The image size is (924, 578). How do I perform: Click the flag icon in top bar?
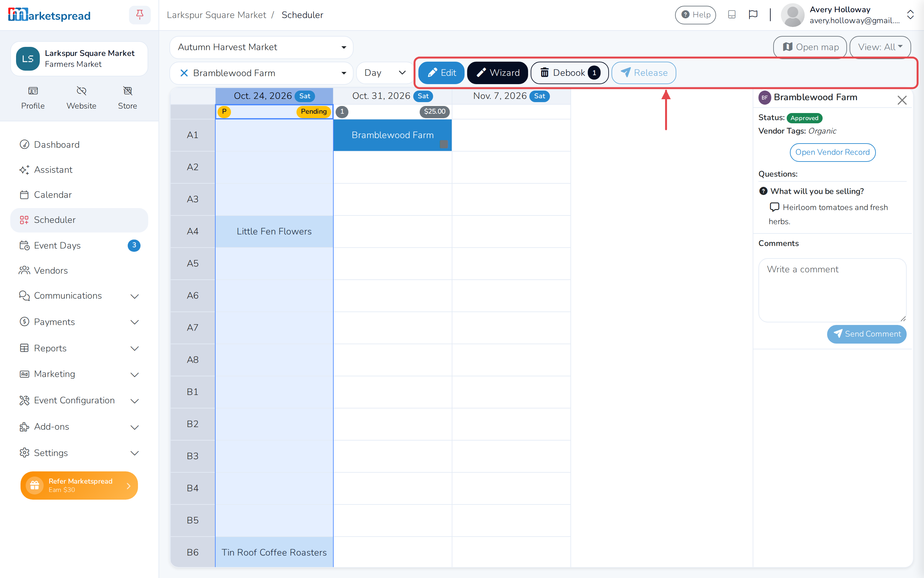(x=753, y=15)
